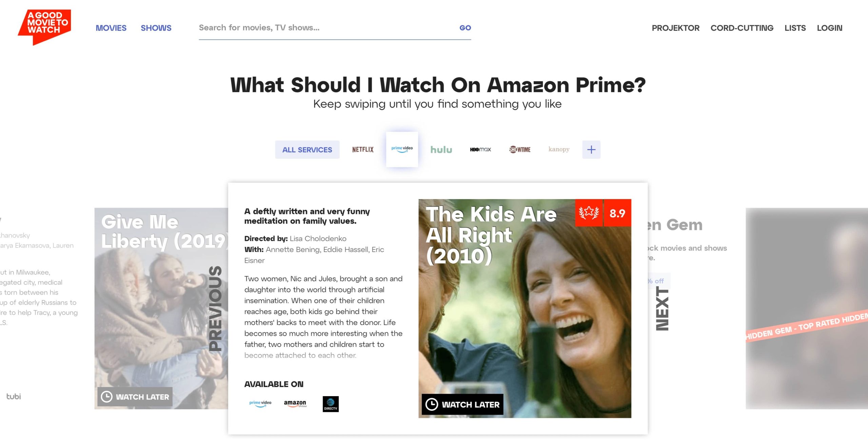Open the Amazon availability logo
This screenshot has height=447, width=868.
point(295,404)
